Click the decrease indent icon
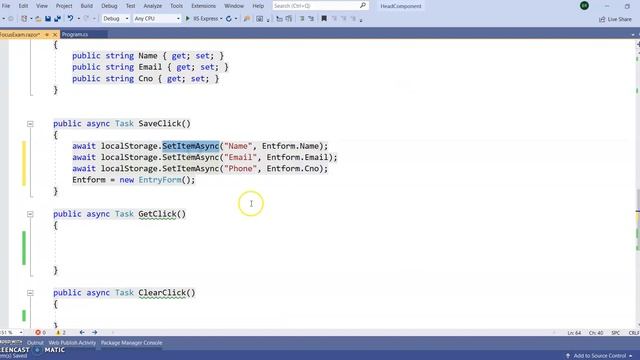The height and width of the screenshot is (360, 640). tap(302, 19)
